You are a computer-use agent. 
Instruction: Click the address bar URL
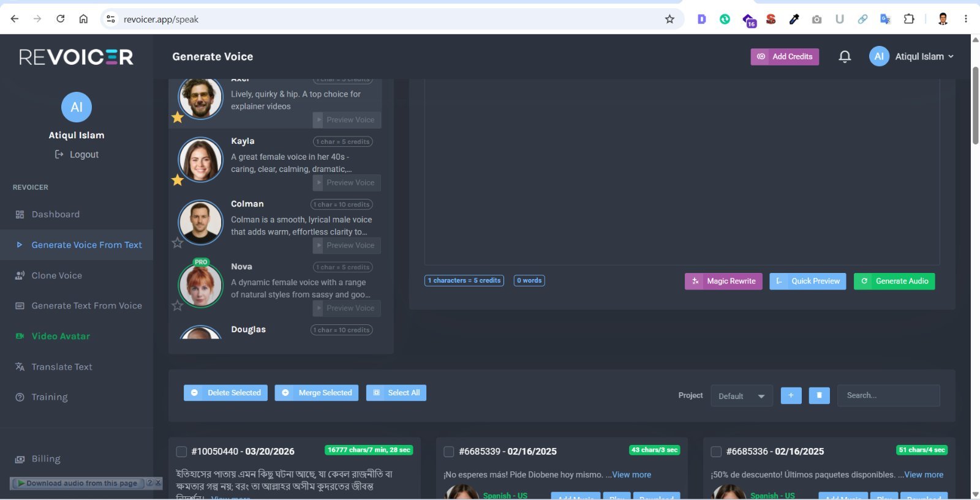(161, 20)
